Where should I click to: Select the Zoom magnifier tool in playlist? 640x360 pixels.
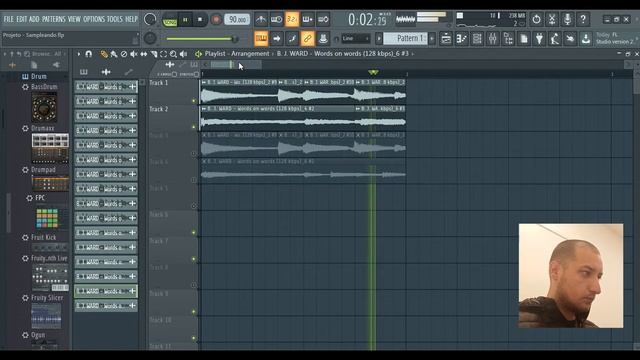(173, 54)
